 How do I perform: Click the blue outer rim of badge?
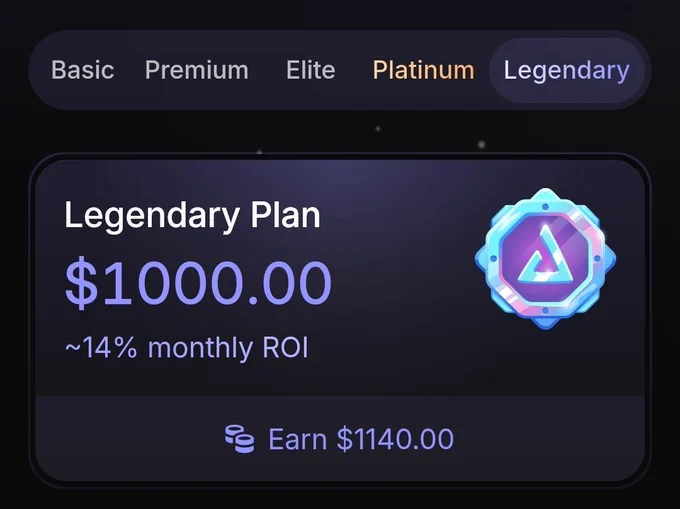pyautogui.click(x=491, y=259)
